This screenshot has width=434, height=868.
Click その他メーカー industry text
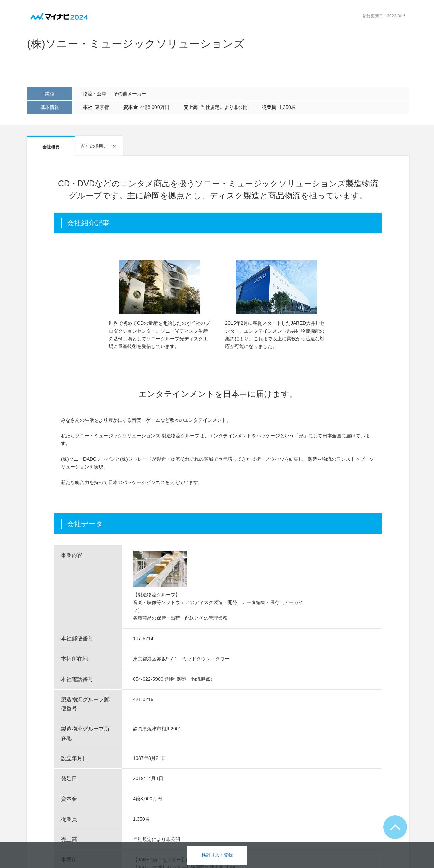(x=130, y=94)
